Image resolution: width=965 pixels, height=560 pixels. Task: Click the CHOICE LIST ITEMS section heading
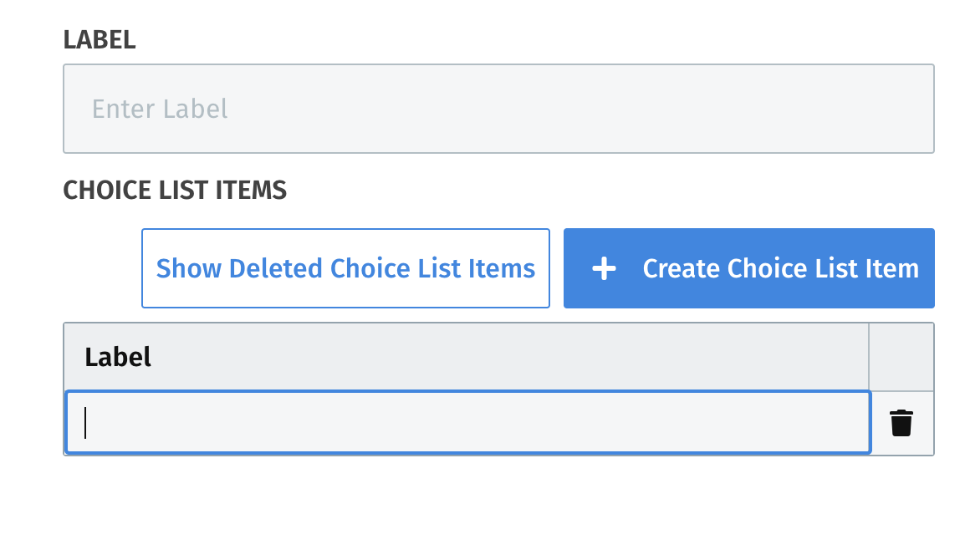tap(175, 191)
